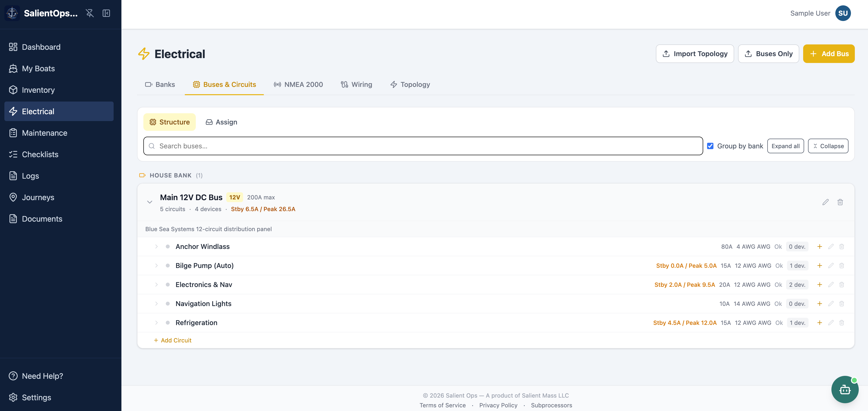The width and height of the screenshot is (868, 411).
Task: Open the SU user avatar
Action: tap(843, 13)
